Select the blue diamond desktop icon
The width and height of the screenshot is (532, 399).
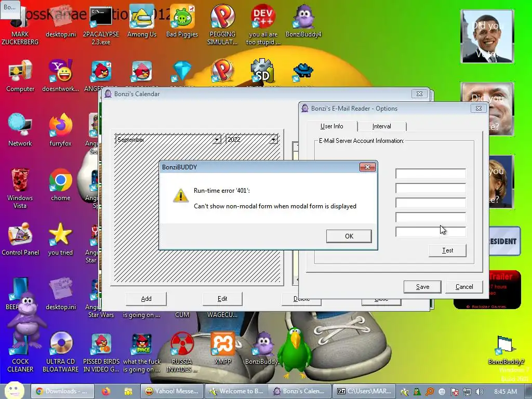click(x=182, y=72)
